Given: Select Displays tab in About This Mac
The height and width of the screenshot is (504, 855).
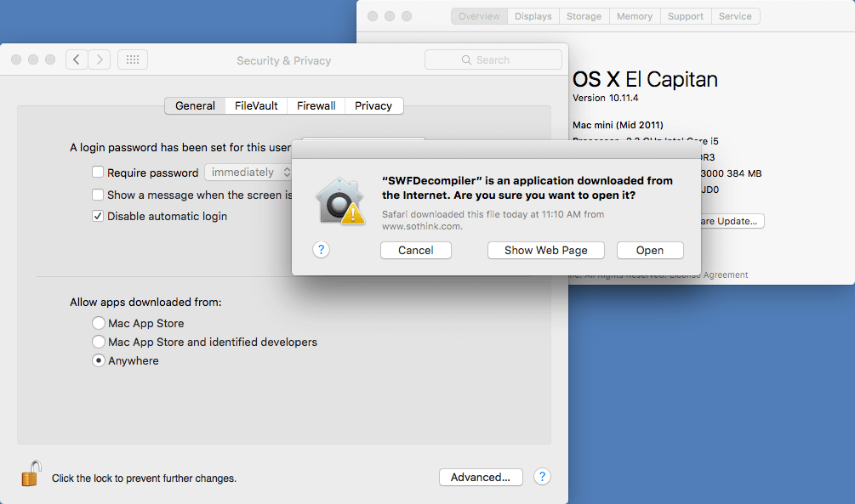Looking at the screenshot, I should coord(533,16).
